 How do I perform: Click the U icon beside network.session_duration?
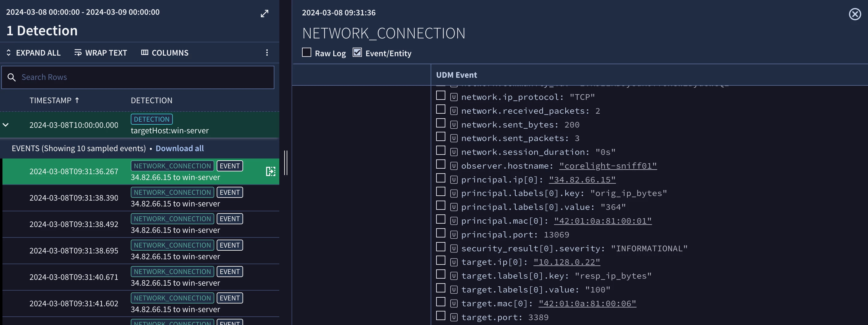coord(454,152)
